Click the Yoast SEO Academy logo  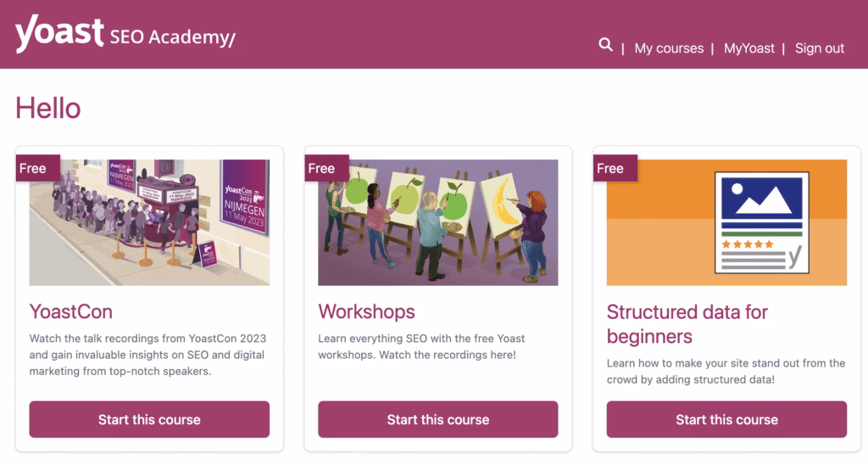[125, 35]
